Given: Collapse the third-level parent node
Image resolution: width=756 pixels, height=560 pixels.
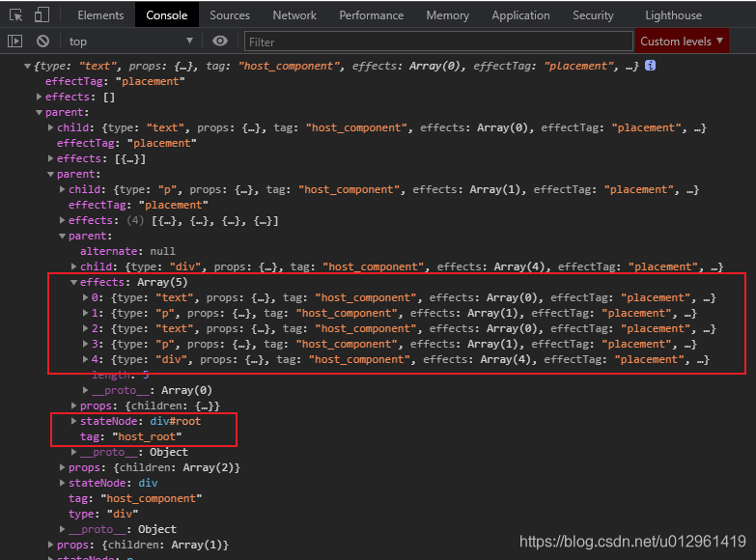Looking at the screenshot, I should coord(62,236).
